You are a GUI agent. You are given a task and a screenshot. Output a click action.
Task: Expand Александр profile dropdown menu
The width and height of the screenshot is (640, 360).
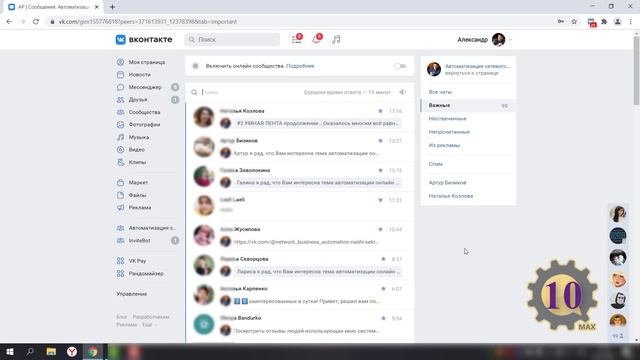pos(510,40)
